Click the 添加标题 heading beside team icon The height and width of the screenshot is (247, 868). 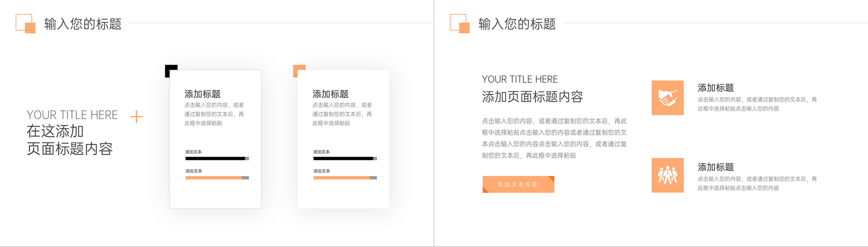(716, 167)
